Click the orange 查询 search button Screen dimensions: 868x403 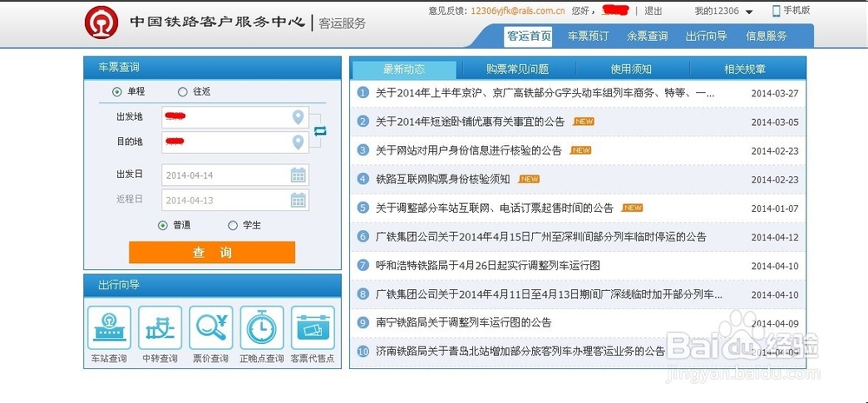[x=212, y=253]
